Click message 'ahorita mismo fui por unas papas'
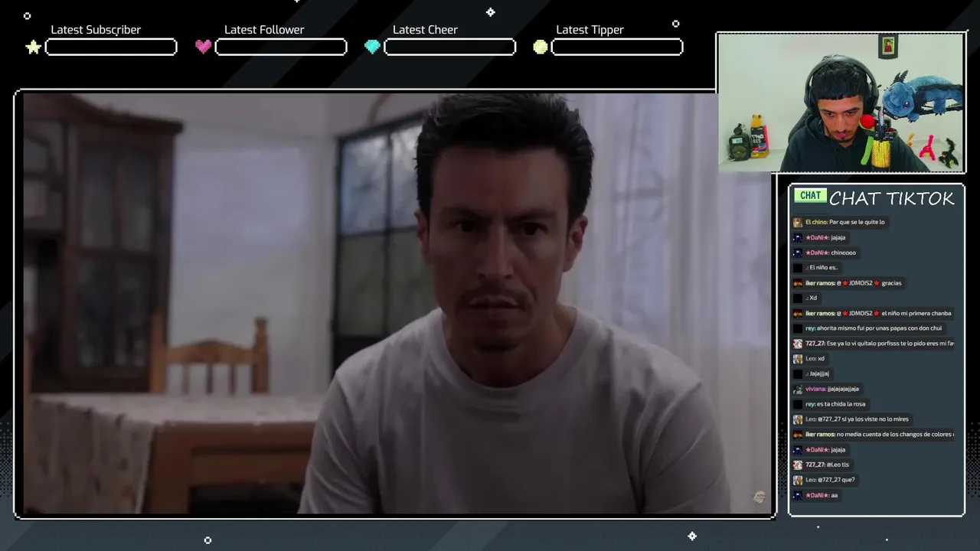Image resolution: width=980 pixels, height=551 pixels. (879, 328)
